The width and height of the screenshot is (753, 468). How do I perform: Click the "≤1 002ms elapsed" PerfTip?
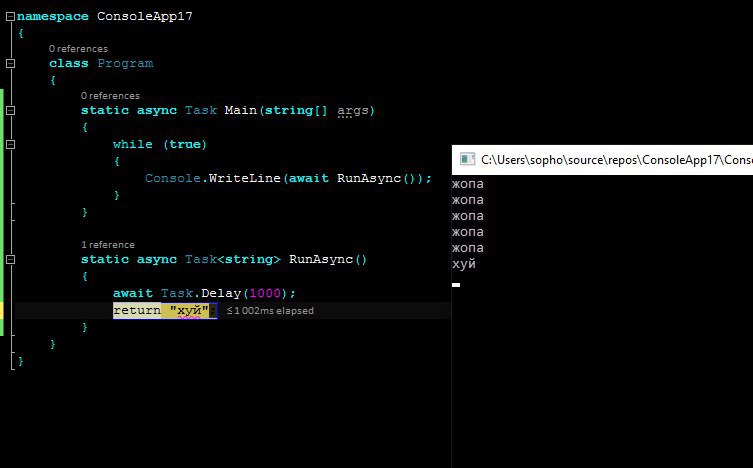(270, 311)
